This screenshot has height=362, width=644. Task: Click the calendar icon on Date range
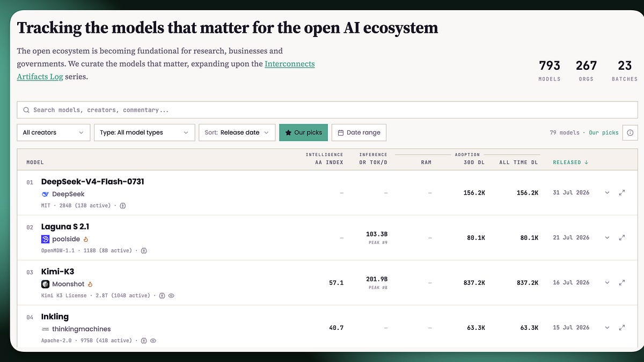341,132
